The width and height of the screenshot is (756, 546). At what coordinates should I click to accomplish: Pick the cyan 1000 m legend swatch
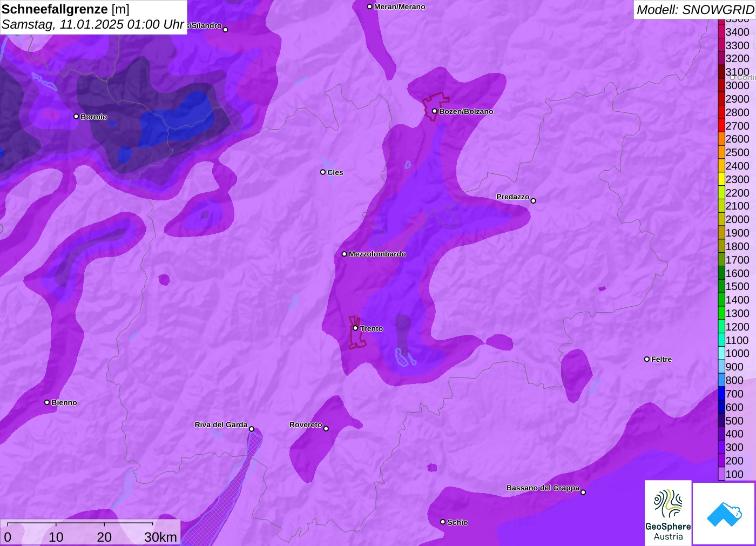pyautogui.click(x=721, y=353)
